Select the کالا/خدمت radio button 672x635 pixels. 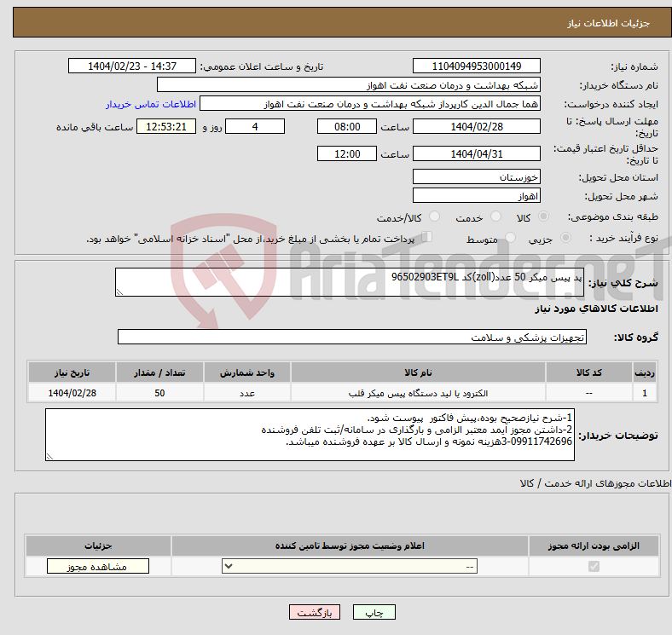click(x=435, y=216)
